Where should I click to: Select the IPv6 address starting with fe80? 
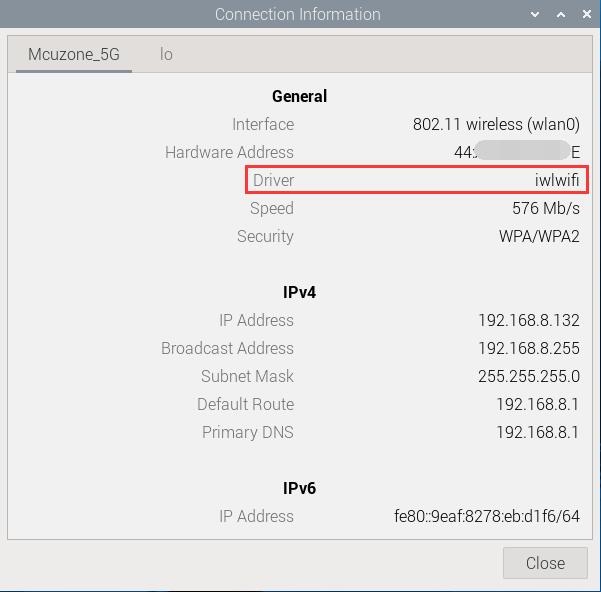[486, 516]
